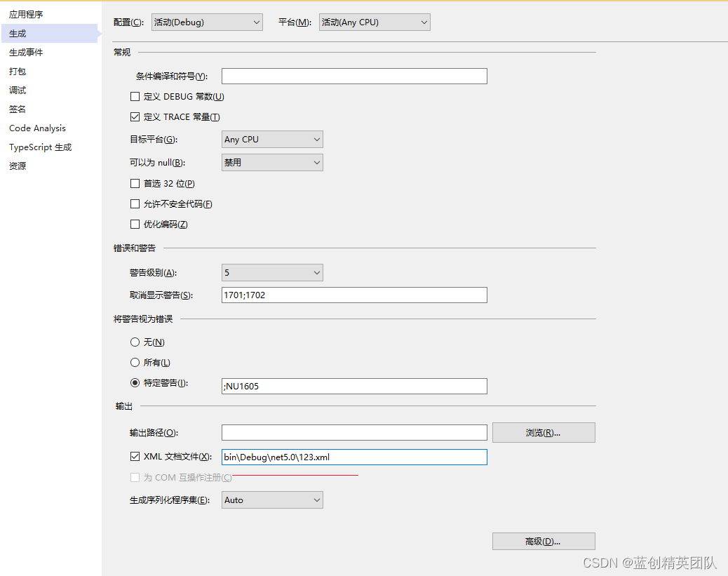Click the 输出路径 text field
The height and width of the screenshot is (576, 728).
[354, 432]
